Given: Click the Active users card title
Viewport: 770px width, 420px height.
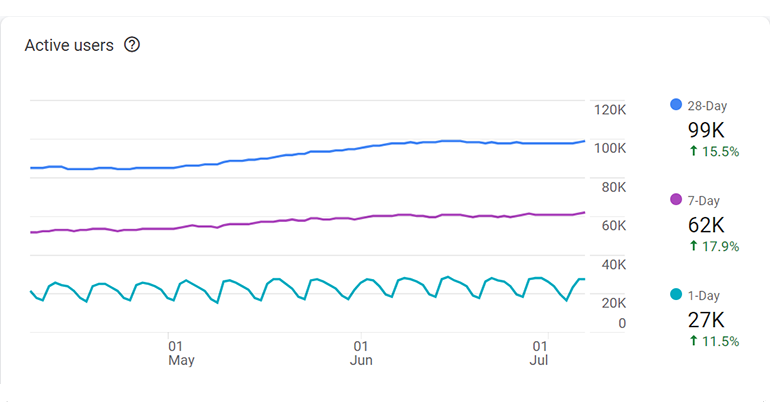Looking at the screenshot, I should (x=69, y=45).
